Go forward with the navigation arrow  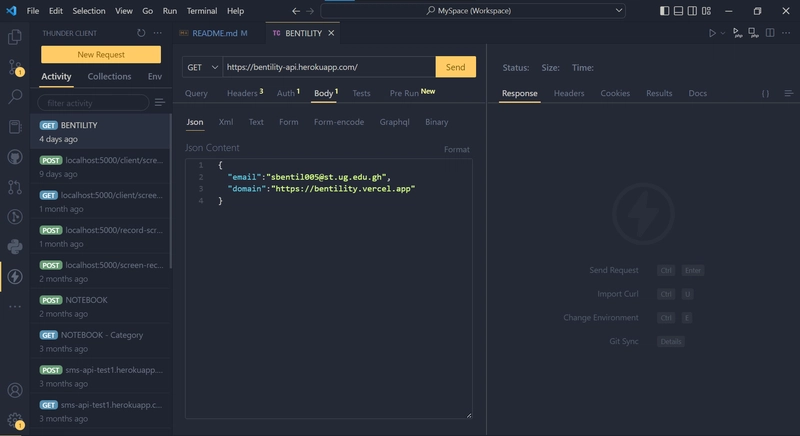[x=310, y=11]
